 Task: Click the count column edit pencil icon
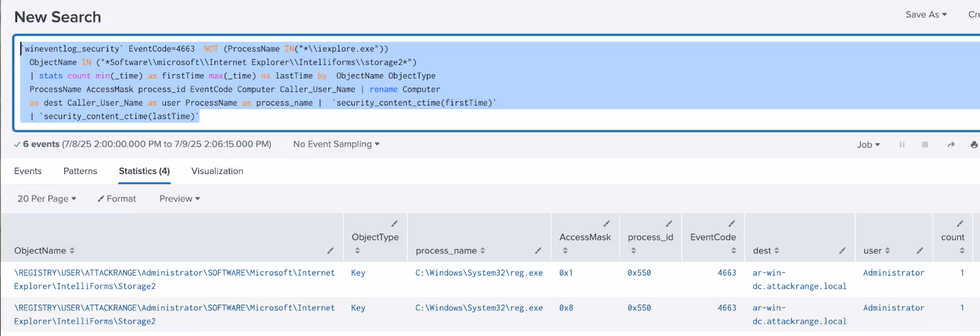pyautogui.click(x=960, y=224)
